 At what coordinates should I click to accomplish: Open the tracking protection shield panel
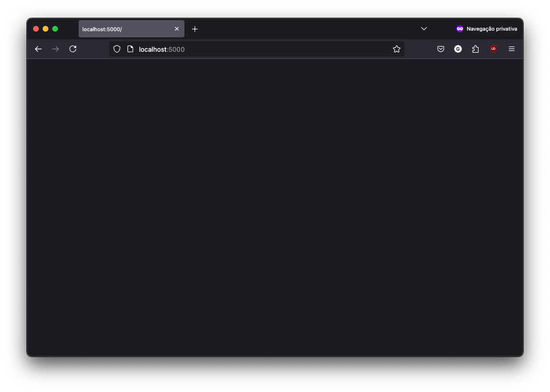click(x=117, y=49)
